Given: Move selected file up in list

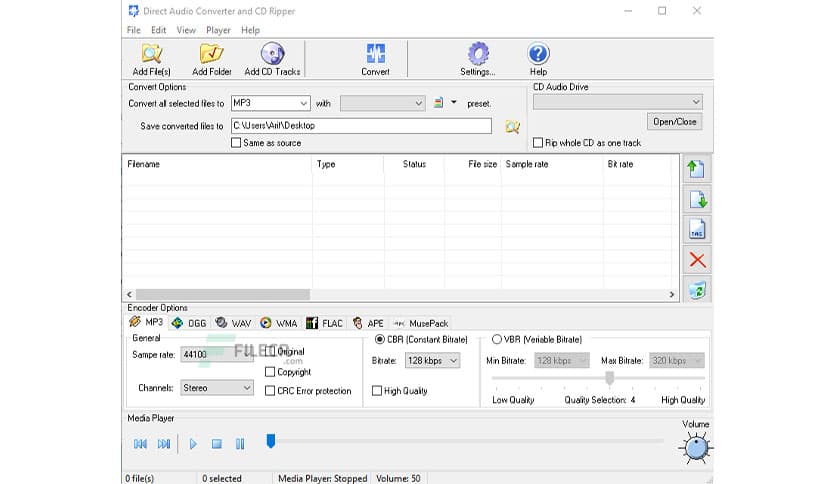Looking at the screenshot, I should pos(697,169).
